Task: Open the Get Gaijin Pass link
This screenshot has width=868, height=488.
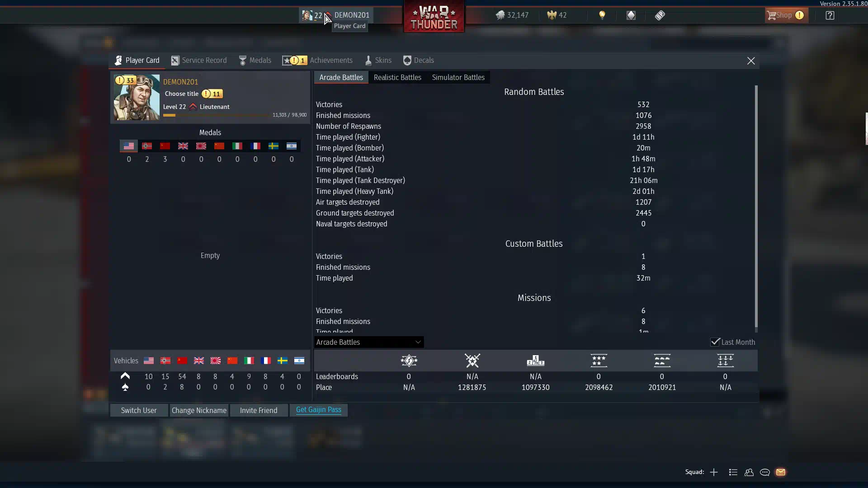Action: pos(319,410)
